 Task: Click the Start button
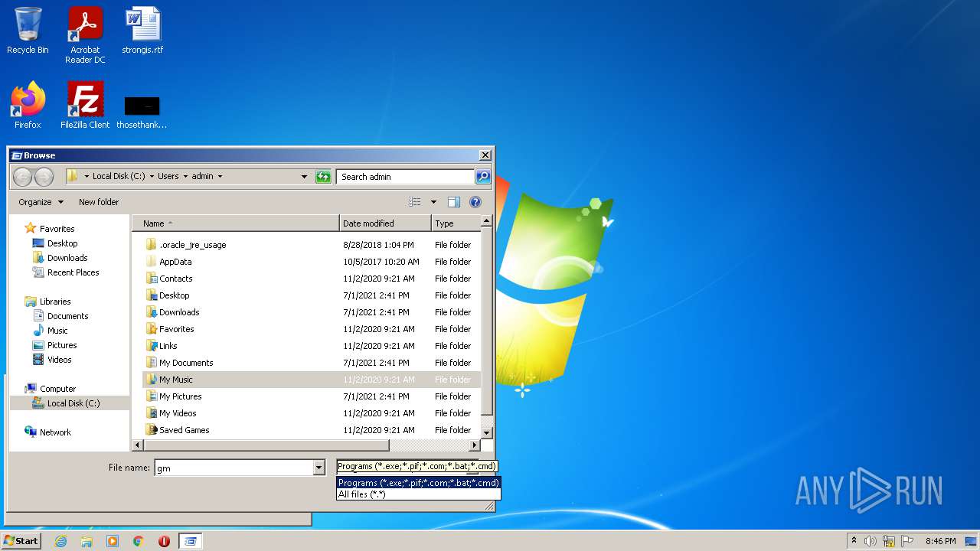coord(21,540)
